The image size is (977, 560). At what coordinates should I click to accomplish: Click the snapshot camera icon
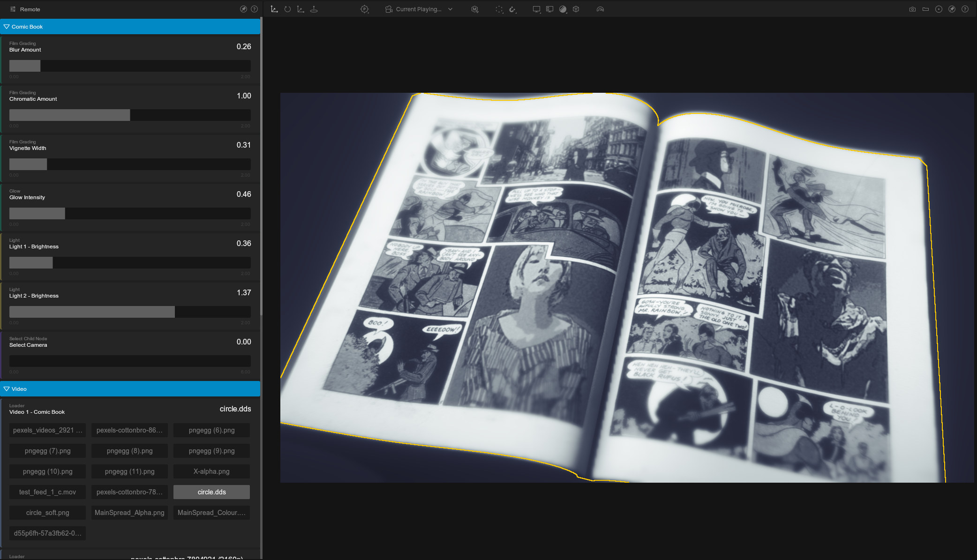pos(912,9)
